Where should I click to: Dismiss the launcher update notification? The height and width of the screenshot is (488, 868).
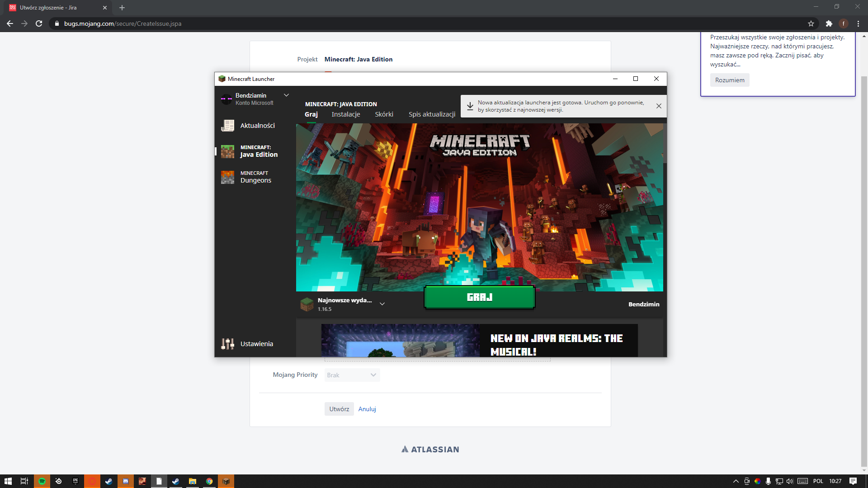point(659,106)
